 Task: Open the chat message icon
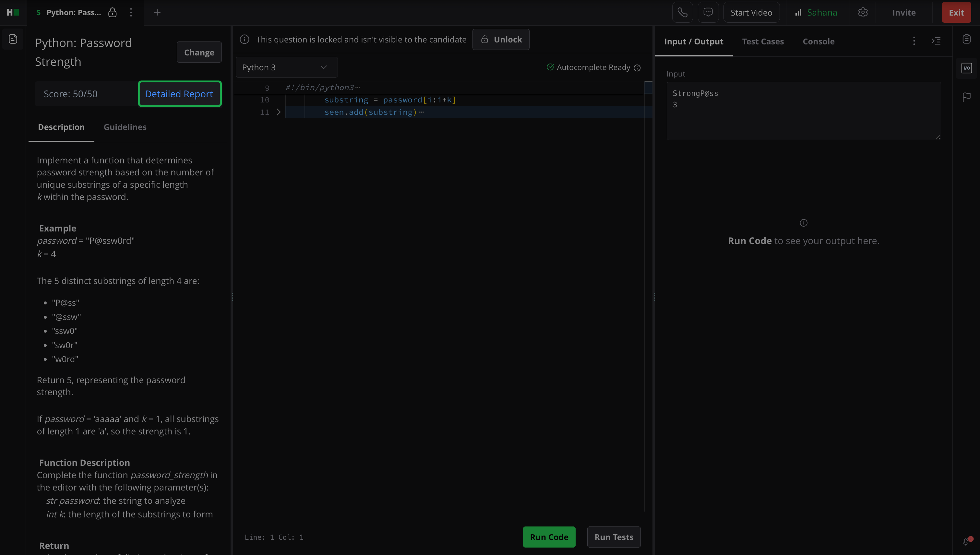708,13
